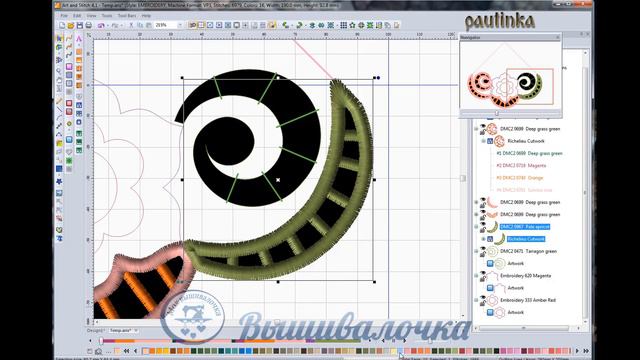Expand the Pale apricot tree node
Screen dimensions: 640x360
pyautogui.click(x=476, y=227)
